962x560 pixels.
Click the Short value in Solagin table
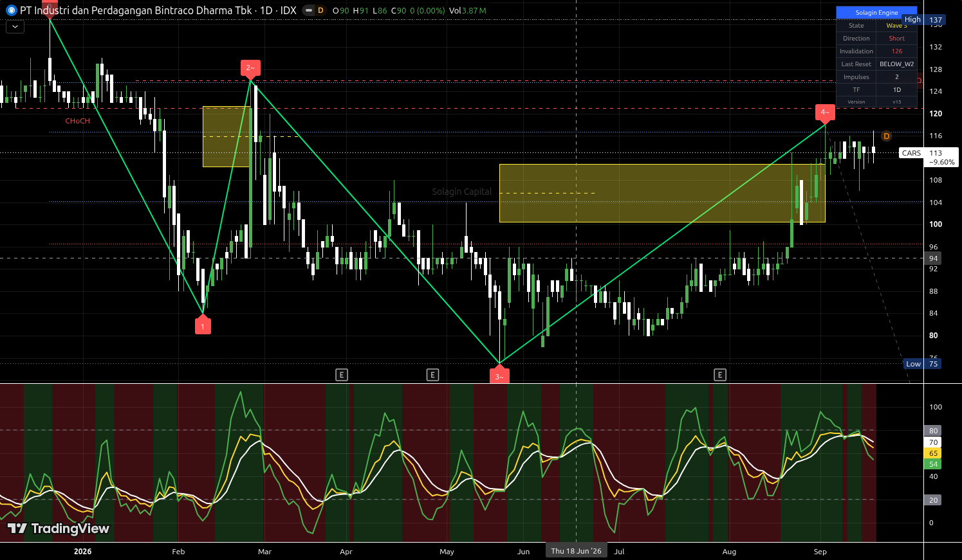[897, 39]
